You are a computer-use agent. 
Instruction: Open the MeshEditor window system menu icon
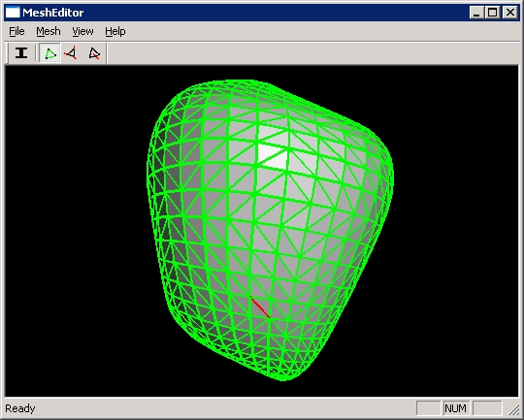[x=13, y=13]
